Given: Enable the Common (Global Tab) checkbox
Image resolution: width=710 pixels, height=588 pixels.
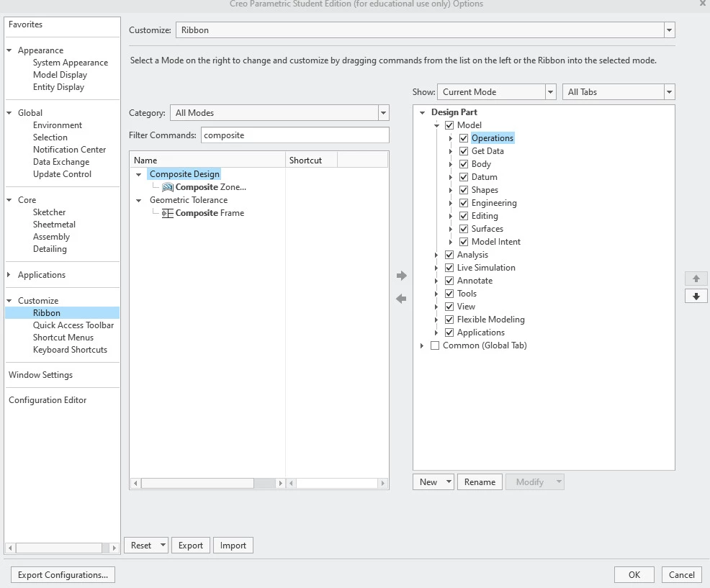Looking at the screenshot, I should pyautogui.click(x=435, y=345).
